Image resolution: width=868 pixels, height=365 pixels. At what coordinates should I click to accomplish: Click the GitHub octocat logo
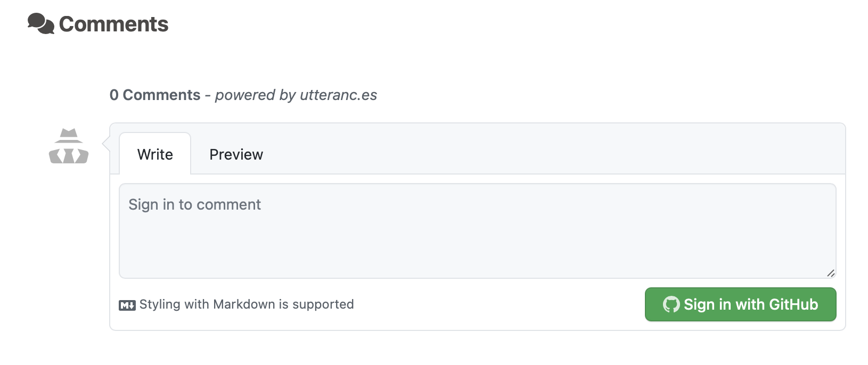coord(671,304)
